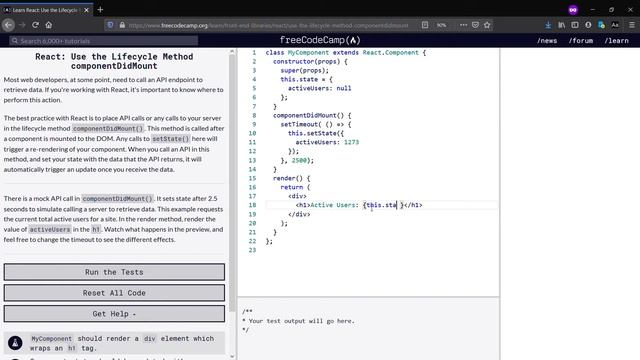
Task: Bookmark this page with the star icon
Action: point(487,25)
